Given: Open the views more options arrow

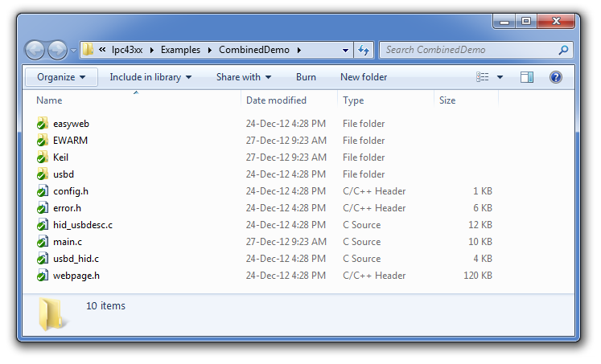Looking at the screenshot, I should click(500, 77).
